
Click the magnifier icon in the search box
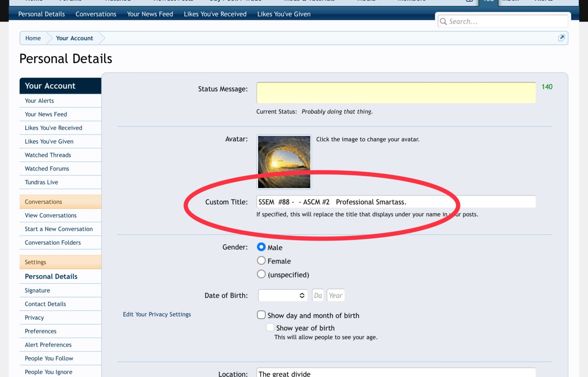(443, 21)
